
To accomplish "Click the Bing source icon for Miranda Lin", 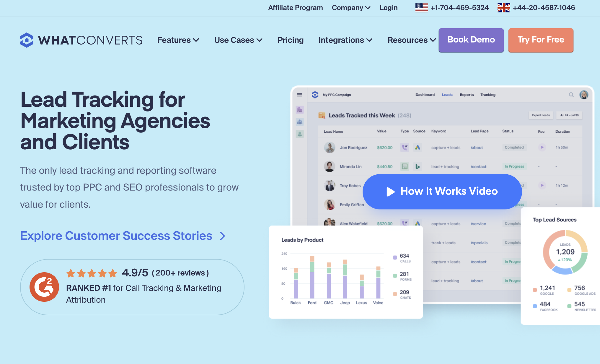I will tap(417, 166).
